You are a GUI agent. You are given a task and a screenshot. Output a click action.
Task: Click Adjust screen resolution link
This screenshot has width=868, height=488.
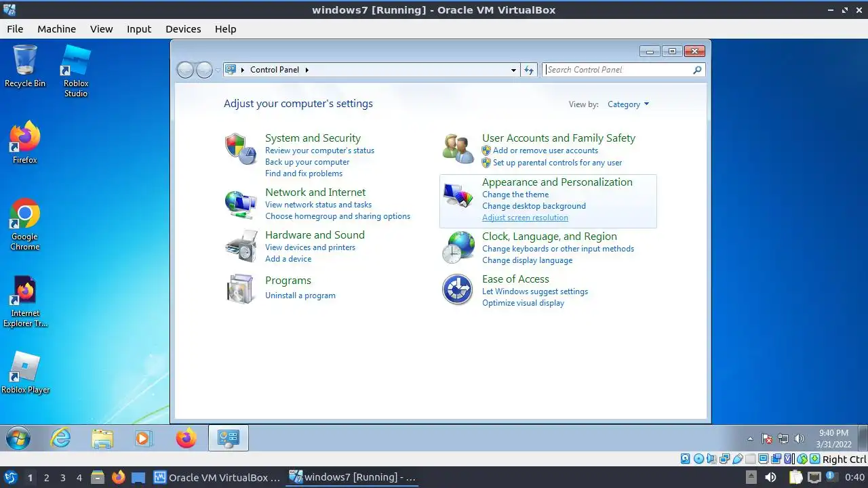tap(525, 218)
